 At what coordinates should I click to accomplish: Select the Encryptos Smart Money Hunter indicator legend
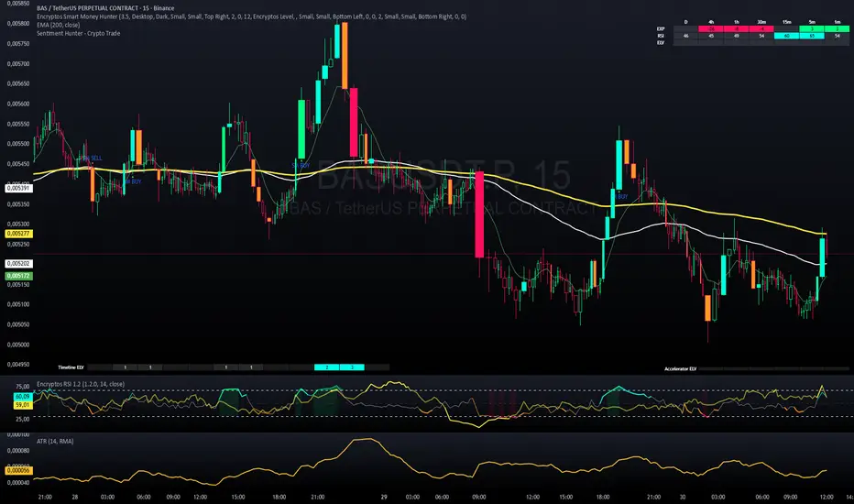[251, 16]
